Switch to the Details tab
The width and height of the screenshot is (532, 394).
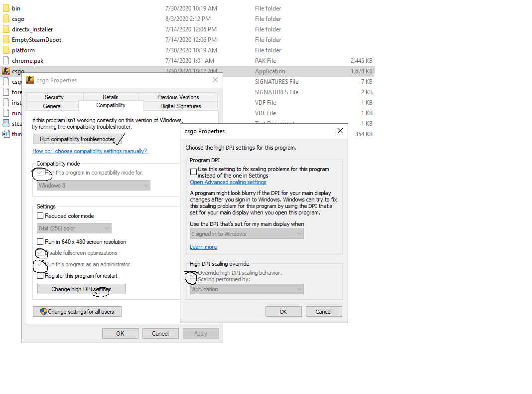click(x=111, y=97)
